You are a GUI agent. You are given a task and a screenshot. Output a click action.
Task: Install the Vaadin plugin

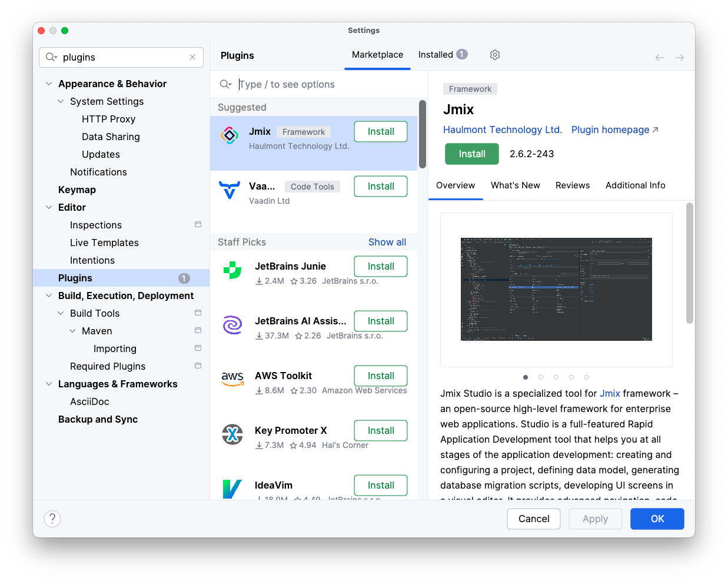click(x=381, y=187)
